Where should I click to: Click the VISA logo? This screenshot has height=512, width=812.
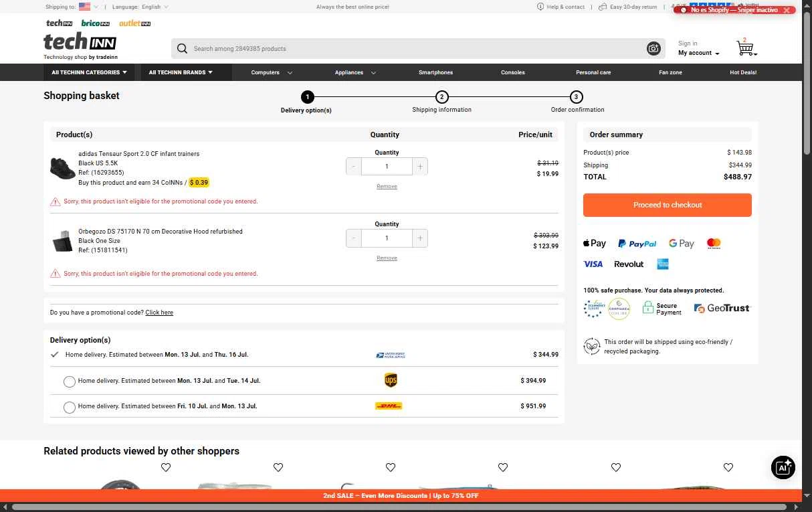[593, 264]
